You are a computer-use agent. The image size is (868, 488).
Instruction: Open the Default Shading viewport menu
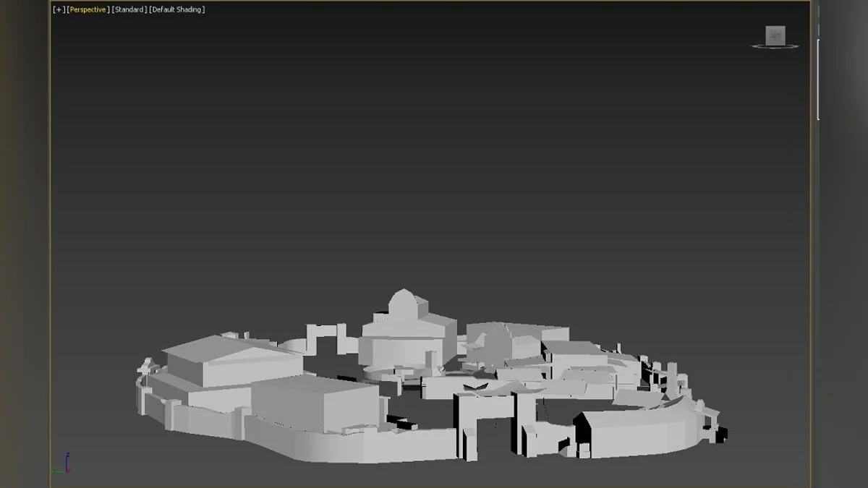[177, 9]
